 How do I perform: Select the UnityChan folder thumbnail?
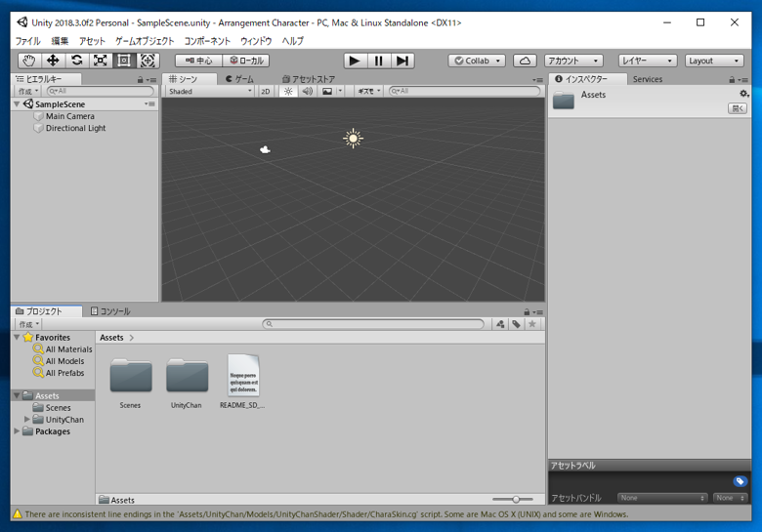(187, 375)
